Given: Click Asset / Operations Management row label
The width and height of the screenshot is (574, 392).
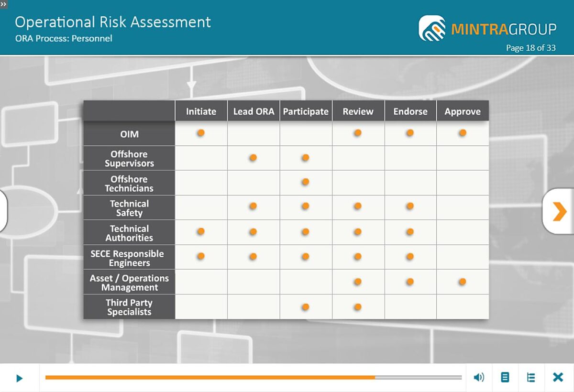Looking at the screenshot, I should pos(129,283).
